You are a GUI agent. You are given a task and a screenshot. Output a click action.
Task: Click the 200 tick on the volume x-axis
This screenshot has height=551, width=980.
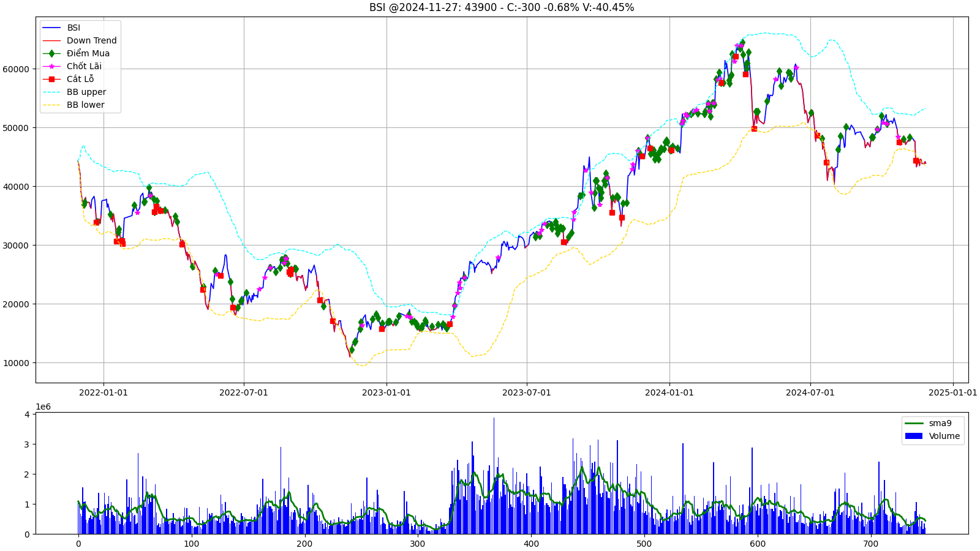pyautogui.click(x=304, y=544)
